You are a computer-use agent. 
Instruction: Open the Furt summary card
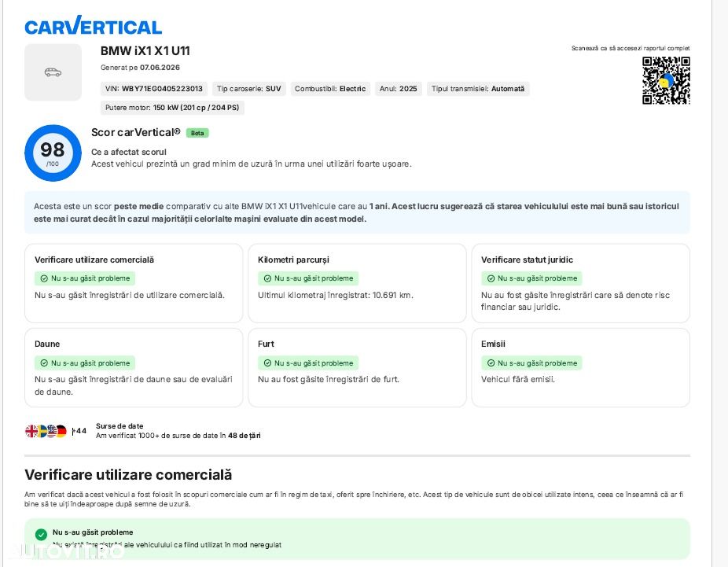357,367
